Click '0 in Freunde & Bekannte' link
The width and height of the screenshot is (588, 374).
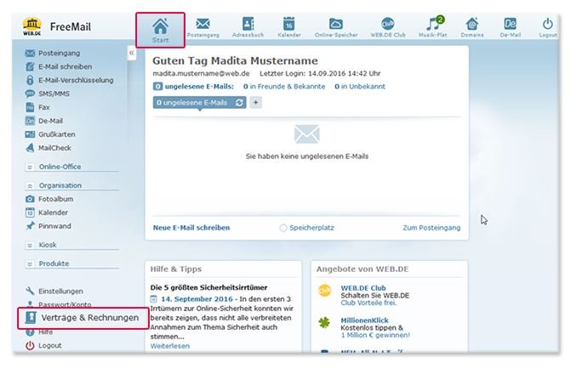(x=284, y=87)
